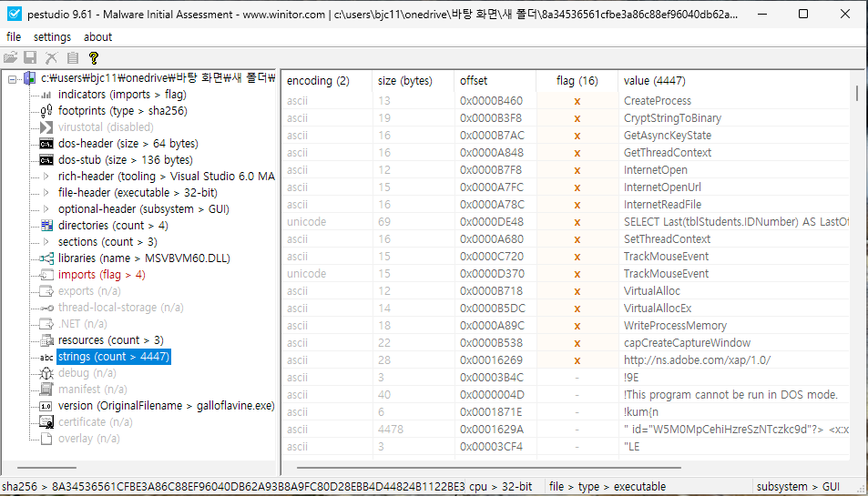Click the yellow question mark help icon
The height and width of the screenshot is (496, 868).
(93, 57)
